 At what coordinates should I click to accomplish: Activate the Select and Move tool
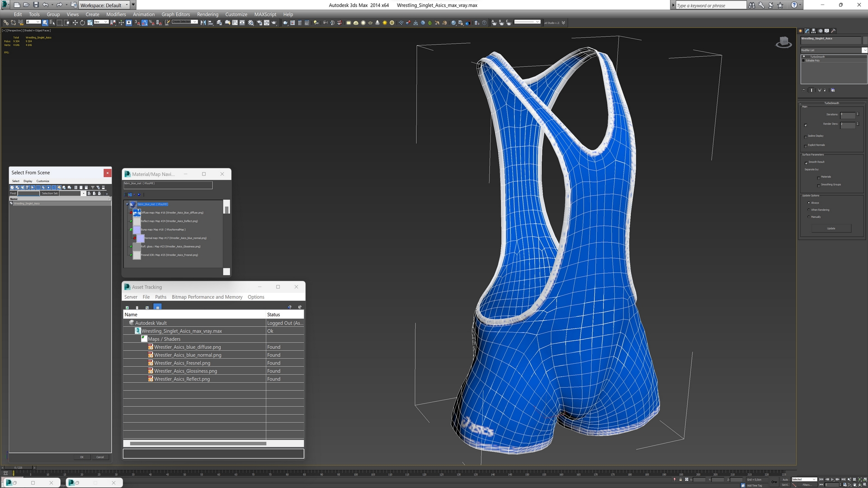point(75,23)
